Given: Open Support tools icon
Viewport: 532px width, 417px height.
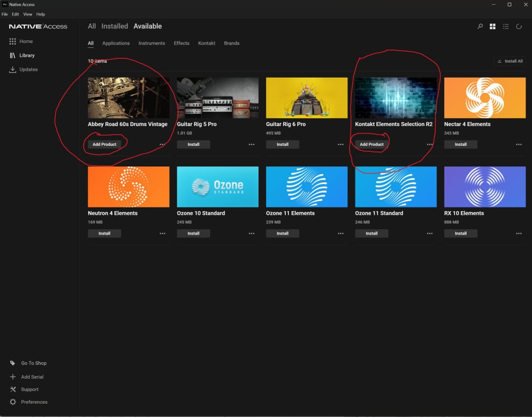Looking at the screenshot, I should click(13, 389).
